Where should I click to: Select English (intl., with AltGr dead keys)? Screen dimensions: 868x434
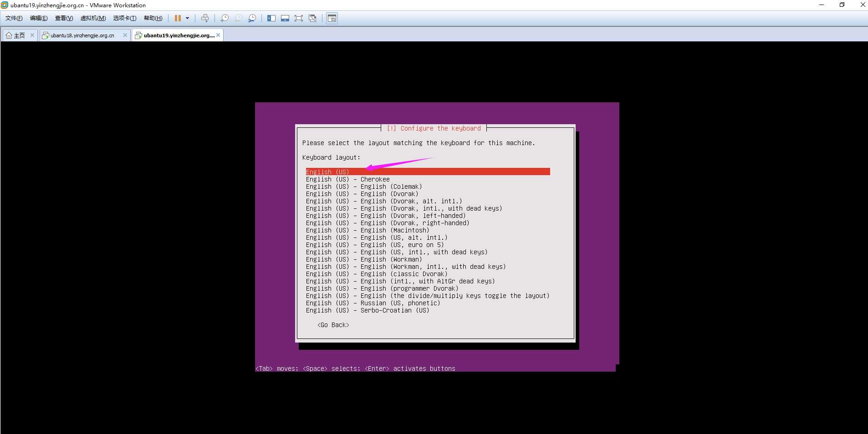pos(400,281)
